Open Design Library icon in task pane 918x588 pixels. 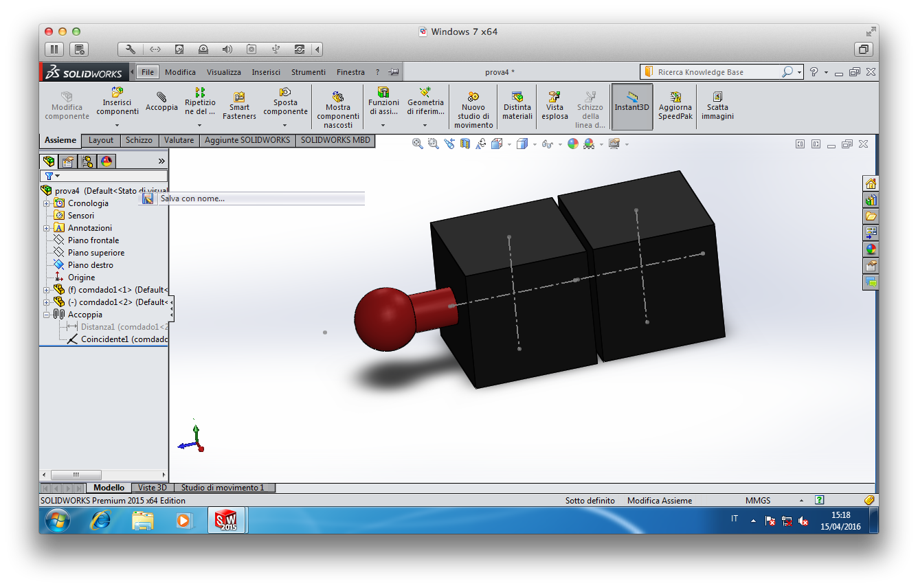[x=871, y=200]
